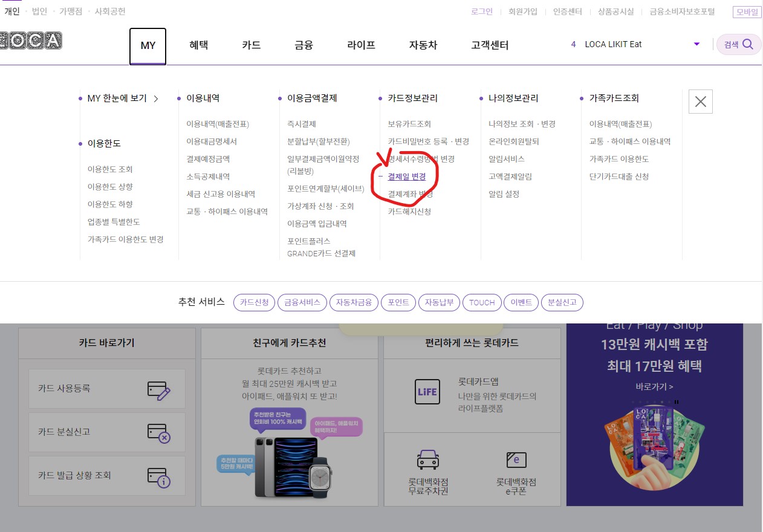Click the 바로가기 > banner link
The height and width of the screenshot is (532, 763).
pos(654,386)
